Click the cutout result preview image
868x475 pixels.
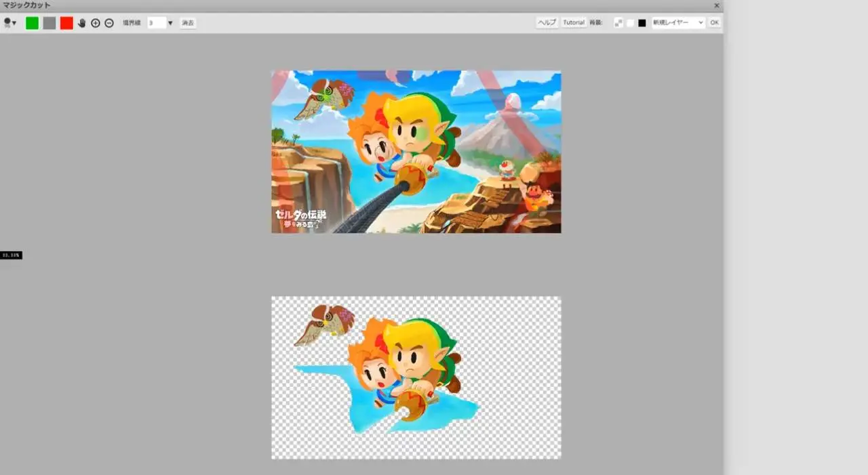416,377
